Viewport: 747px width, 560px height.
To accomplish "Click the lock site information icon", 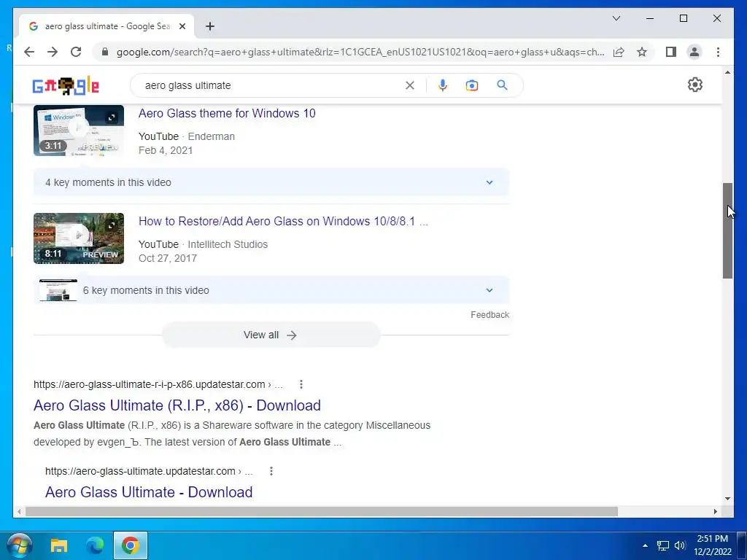I will pos(105,52).
